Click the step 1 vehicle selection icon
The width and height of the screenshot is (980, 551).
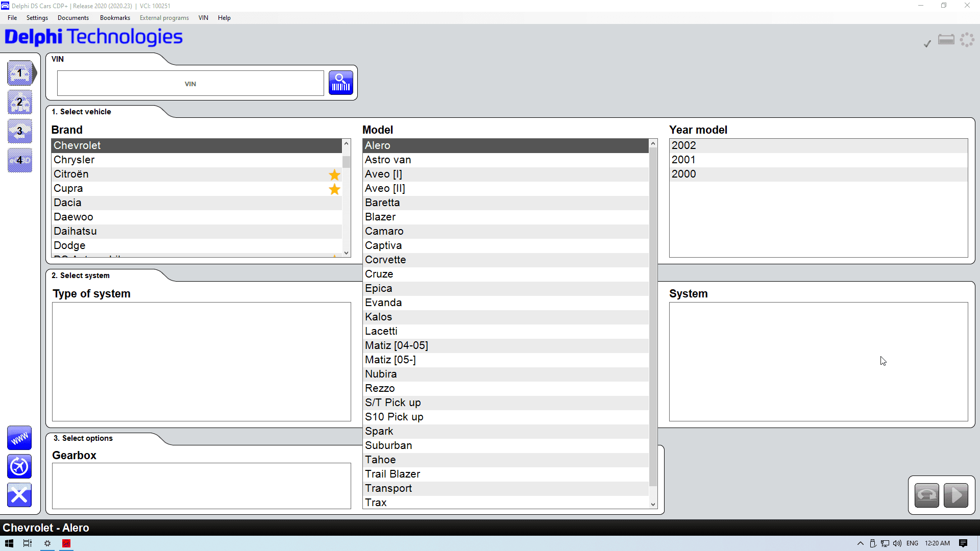click(x=20, y=73)
